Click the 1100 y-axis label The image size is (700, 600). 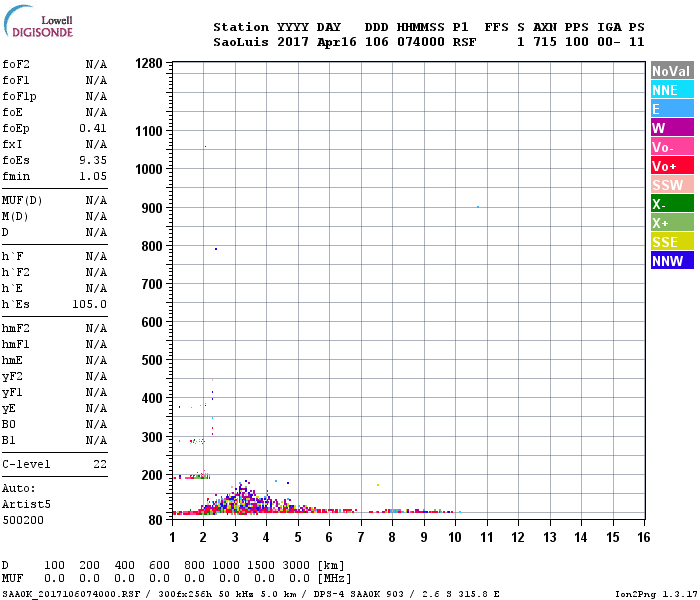coord(149,131)
